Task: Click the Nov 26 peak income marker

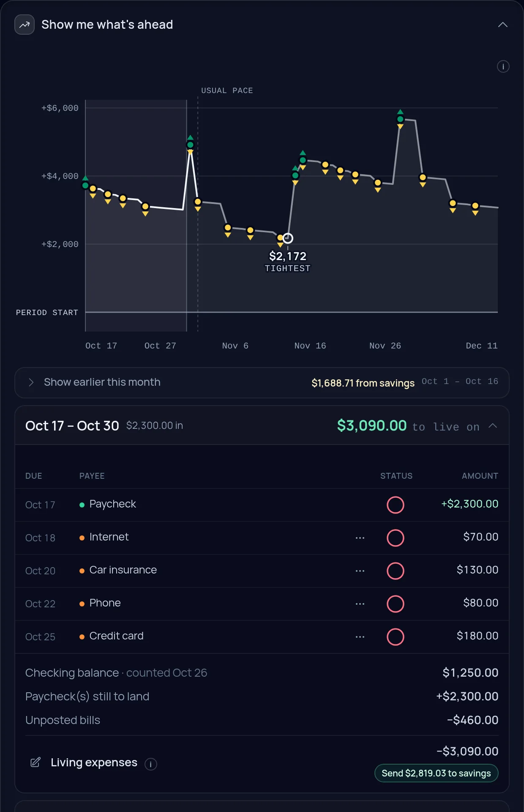Action: coord(400,119)
